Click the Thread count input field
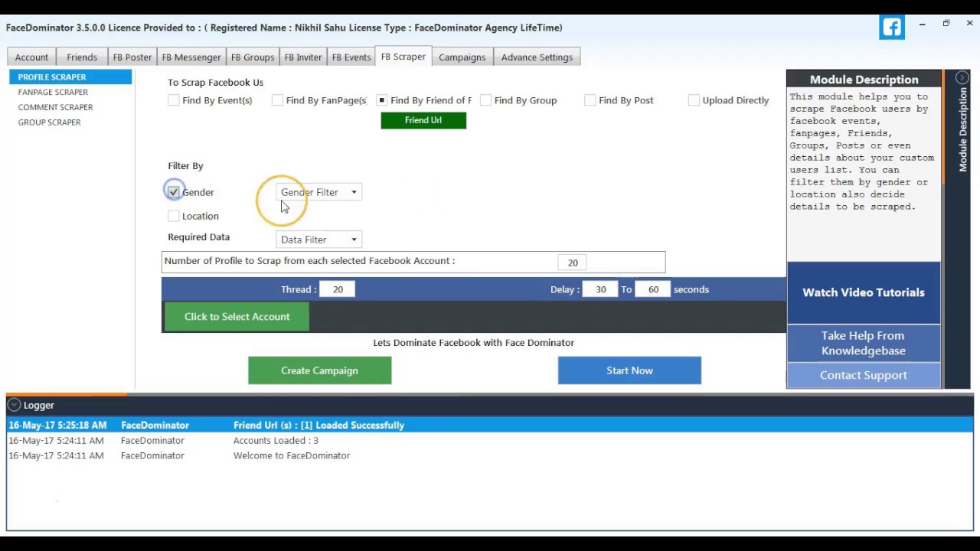The height and width of the screenshot is (551, 980). 338,289
